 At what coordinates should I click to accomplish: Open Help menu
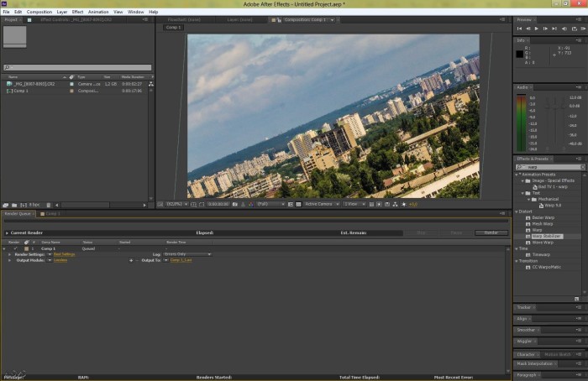coord(154,12)
